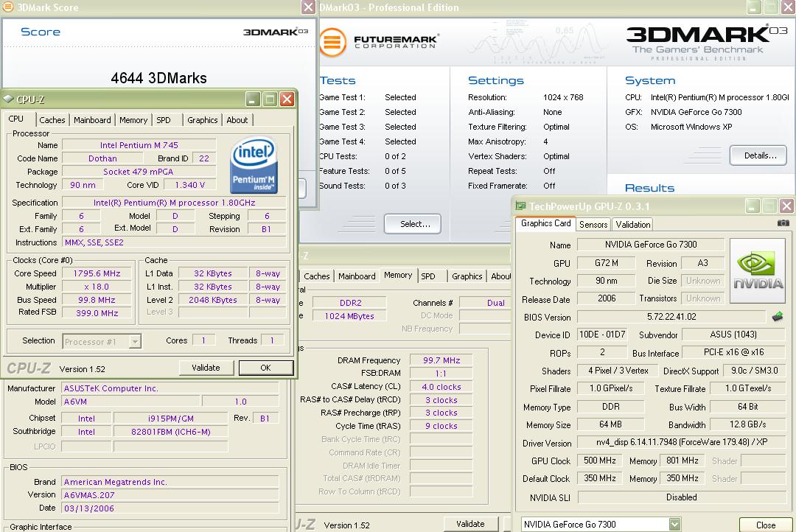
Task: Open Graphics tab in the background CPU-Z memory window
Action: (x=467, y=276)
